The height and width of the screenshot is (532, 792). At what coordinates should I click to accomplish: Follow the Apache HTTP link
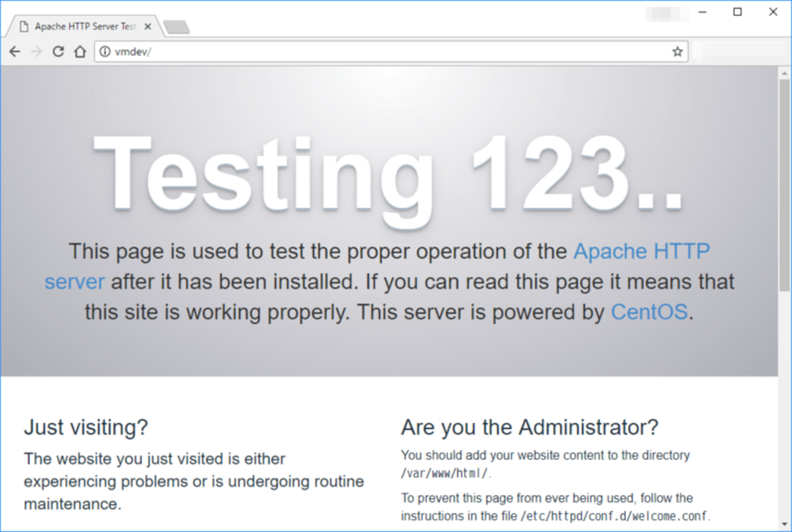377,266
